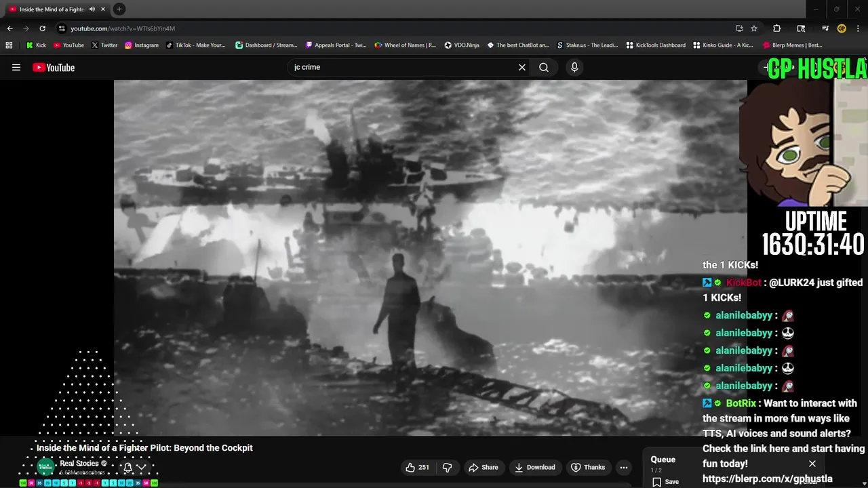The height and width of the screenshot is (488, 868).
Task: Open the Chrome profile avatar
Action: (842, 28)
